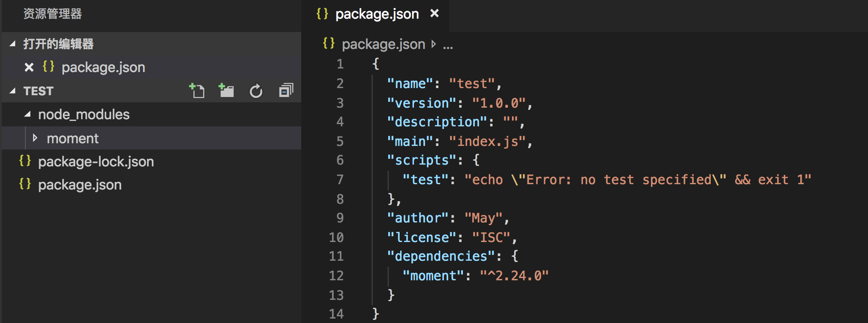Click the "1.0.0" version value
868x323 pixels.
(499, 103)
